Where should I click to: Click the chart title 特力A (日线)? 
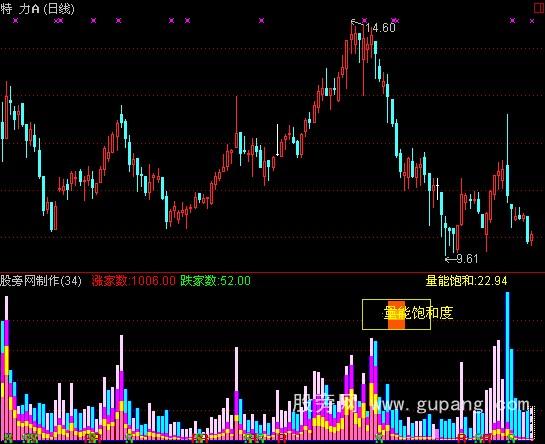(x=37, y=9)
